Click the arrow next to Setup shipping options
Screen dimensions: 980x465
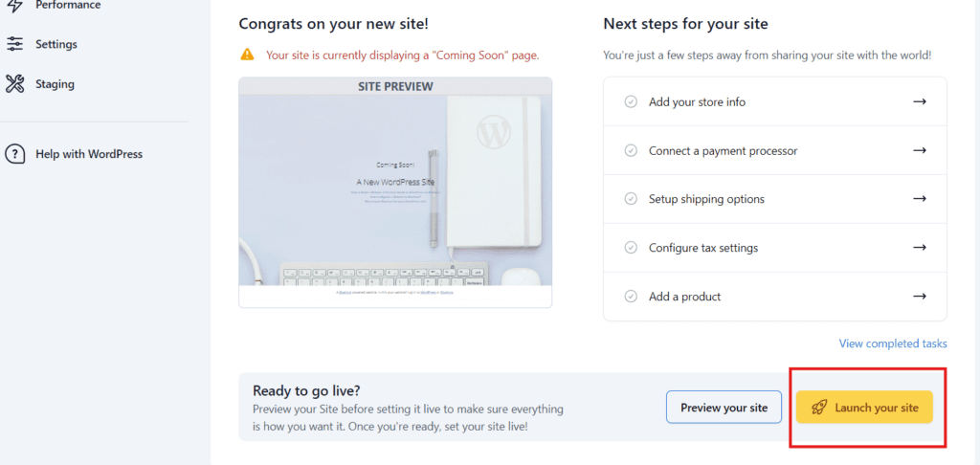(920, 199)
